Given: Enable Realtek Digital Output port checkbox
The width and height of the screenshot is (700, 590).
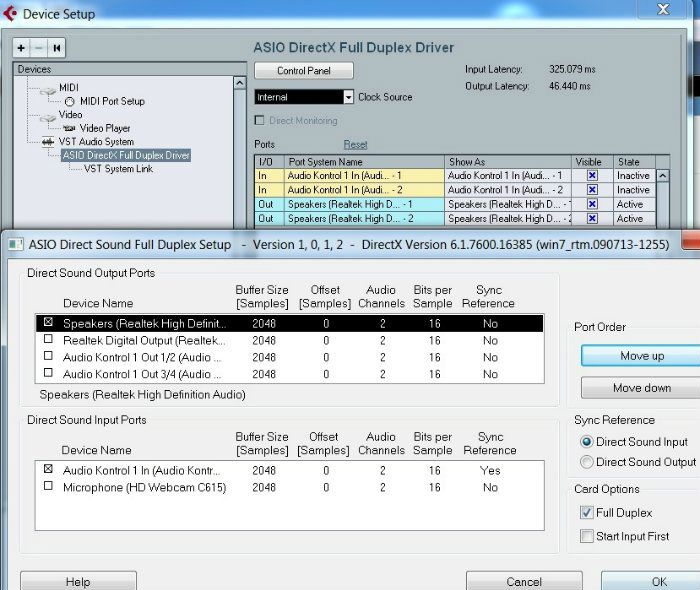Looking at the screenshot, I should 48,339.
